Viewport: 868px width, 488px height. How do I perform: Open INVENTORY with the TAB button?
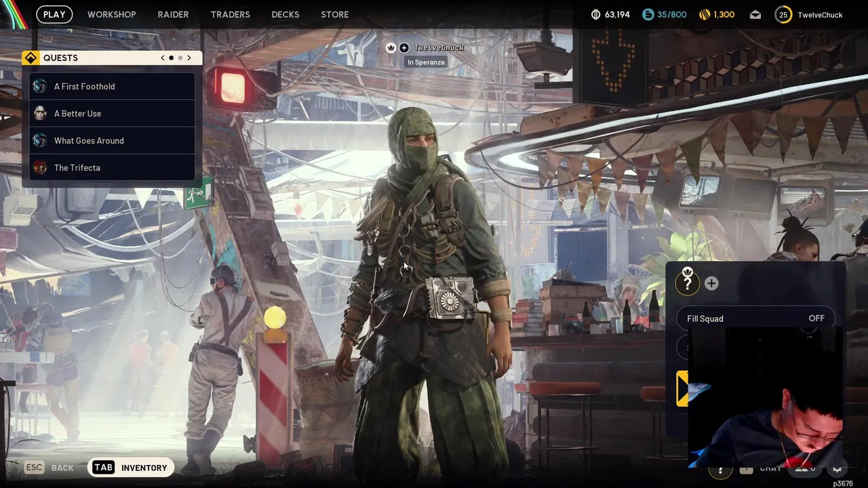[130, 468]
